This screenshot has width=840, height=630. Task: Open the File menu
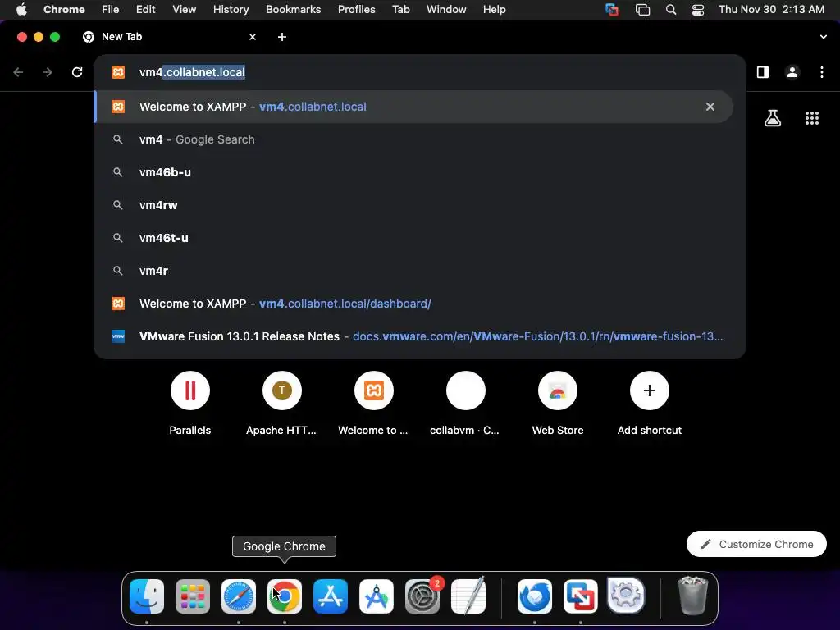coord(111,10)
